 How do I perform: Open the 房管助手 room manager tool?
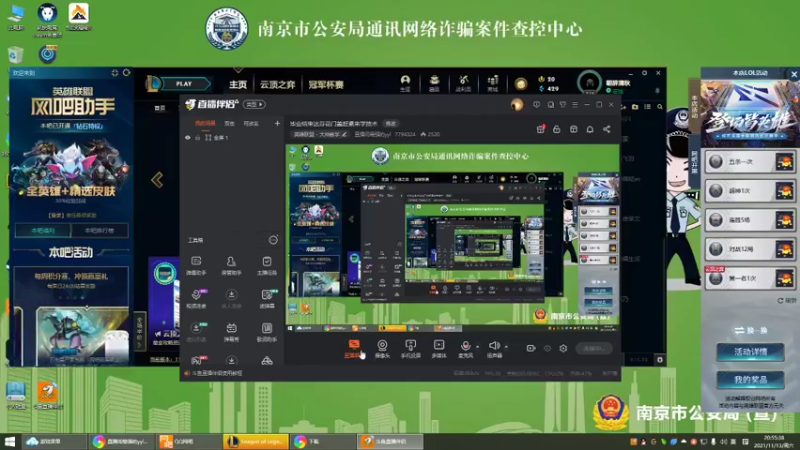(x=231, y=265)
